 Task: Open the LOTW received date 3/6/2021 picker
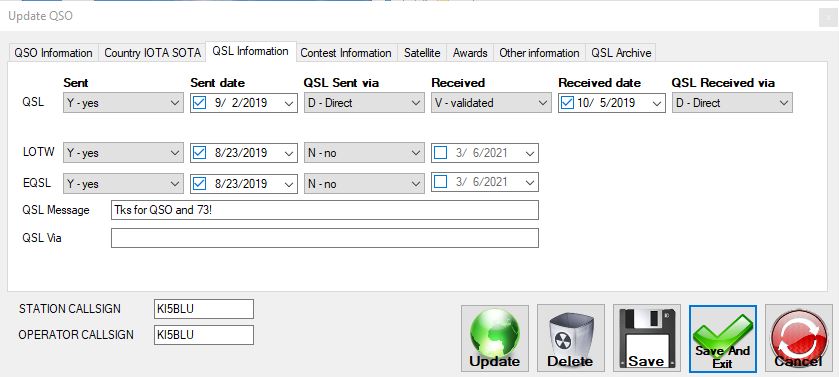click(x=530, y=153)
